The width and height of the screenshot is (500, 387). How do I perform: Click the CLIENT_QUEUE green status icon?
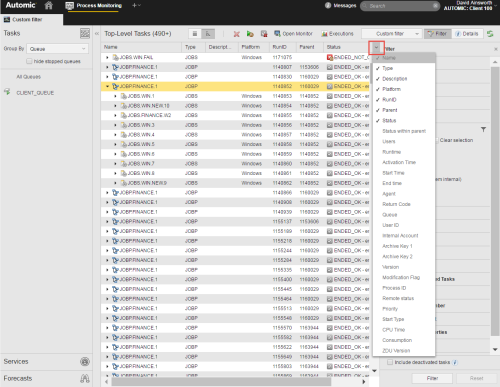click(7, 92)
